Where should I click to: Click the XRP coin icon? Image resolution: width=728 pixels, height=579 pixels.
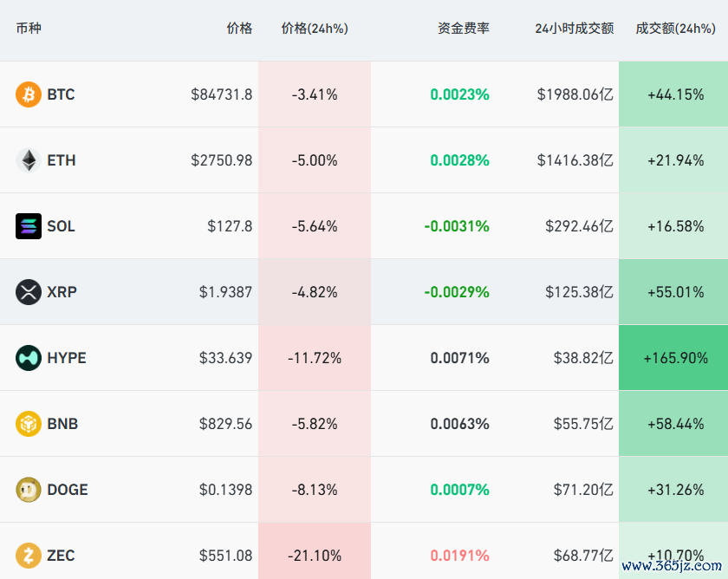29,292
